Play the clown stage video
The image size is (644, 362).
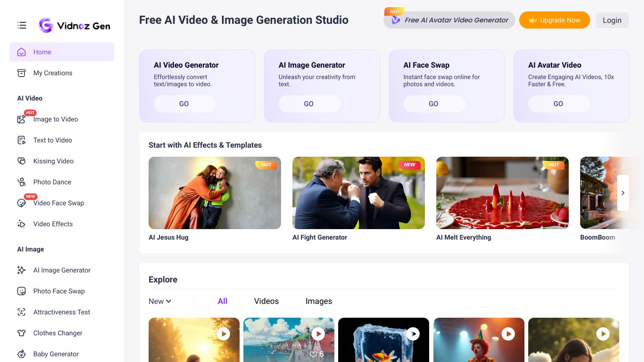[508, 334]
